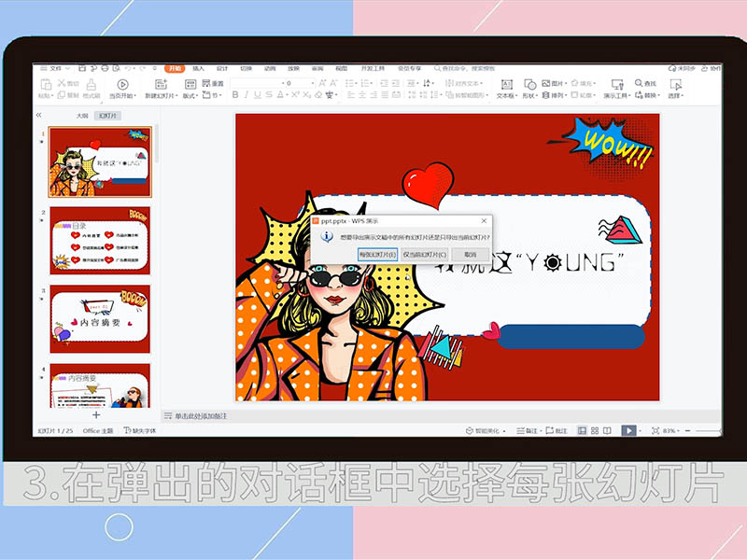This screenshot has width=747, height=560.
Task: Click the bulleted list icon
Action: [351, 83]
